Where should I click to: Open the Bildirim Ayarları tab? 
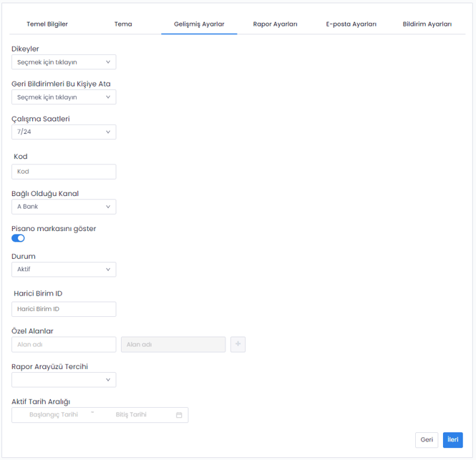(427, 24)
